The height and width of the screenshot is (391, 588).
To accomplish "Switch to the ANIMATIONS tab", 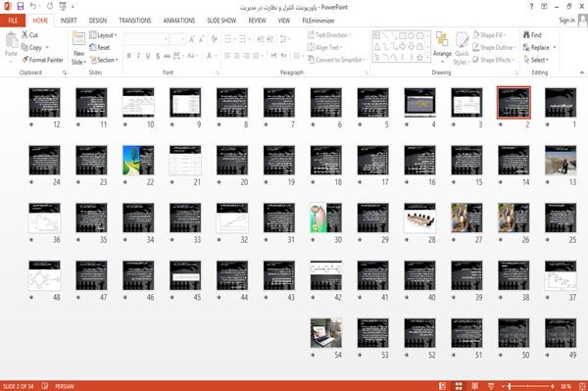I will pyautogui.click(x=179, y=21).
